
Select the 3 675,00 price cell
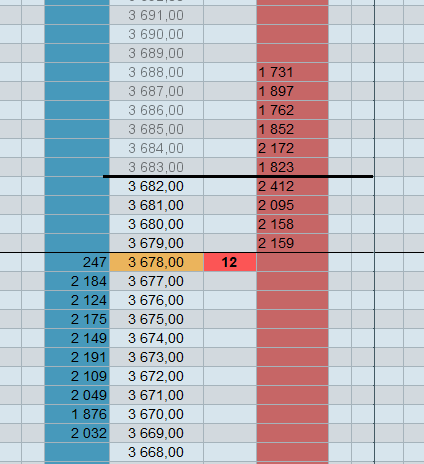tap(156, 319)
